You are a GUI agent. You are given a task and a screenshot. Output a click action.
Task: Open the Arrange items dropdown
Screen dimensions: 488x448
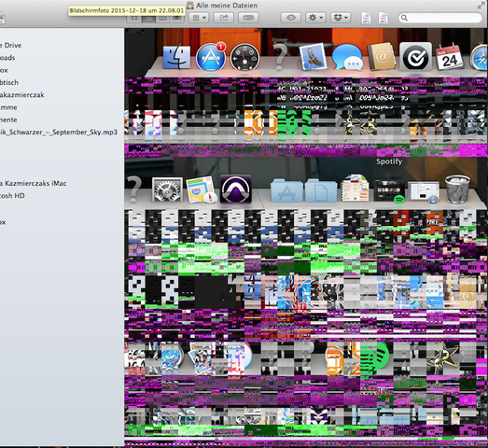tap(199, 18)
